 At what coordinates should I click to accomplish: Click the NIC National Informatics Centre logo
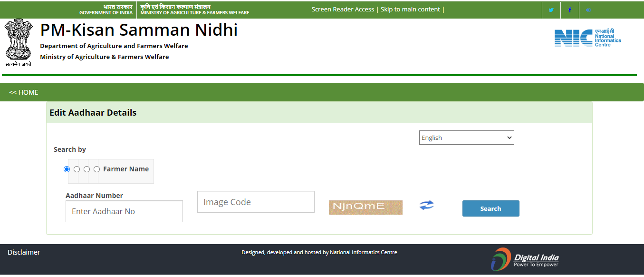(588, 38)
